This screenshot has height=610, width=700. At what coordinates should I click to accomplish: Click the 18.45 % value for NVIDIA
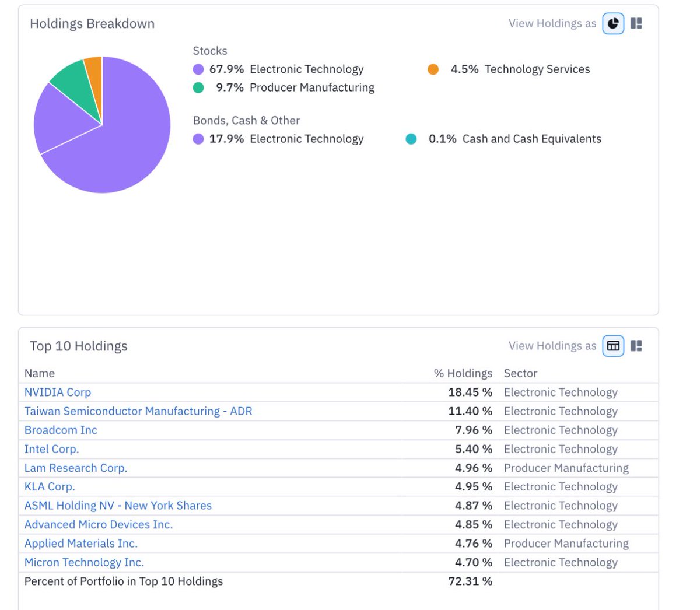(x=470, y=392)
